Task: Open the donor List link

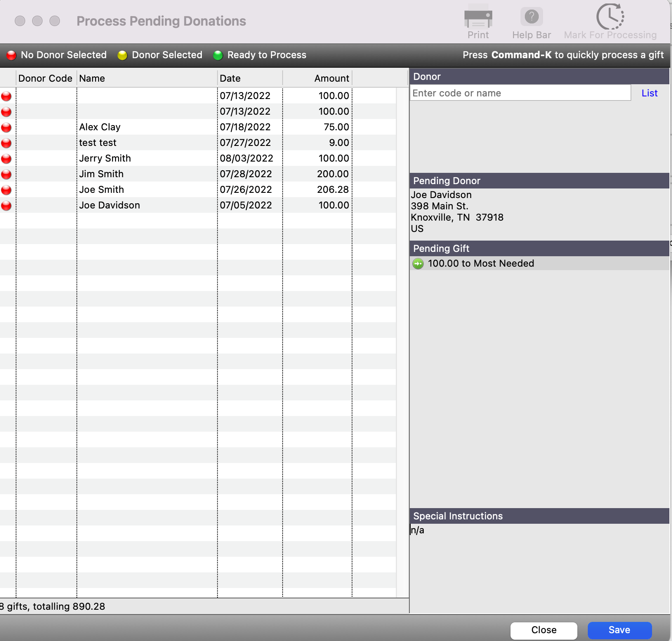Action: point(649,93)
